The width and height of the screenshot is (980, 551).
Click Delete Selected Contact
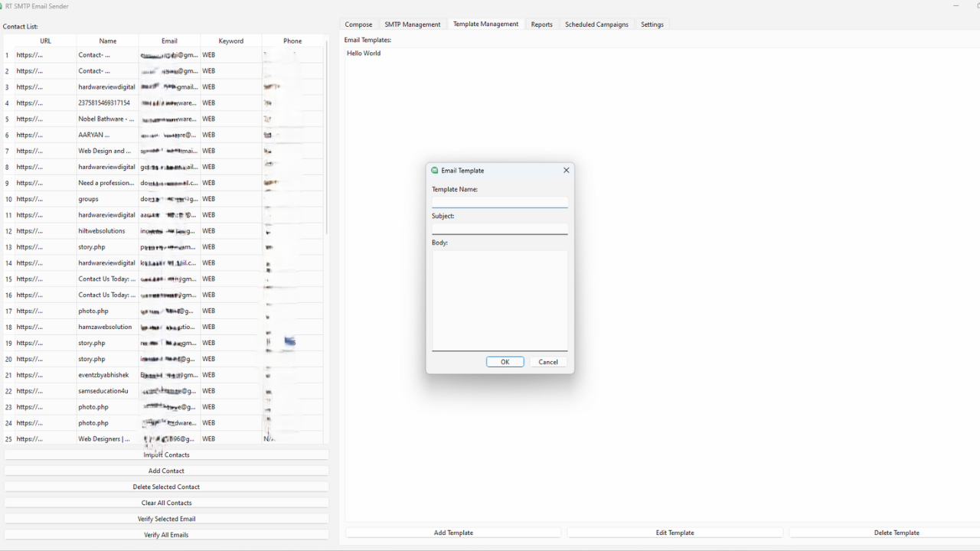(166, 487)
